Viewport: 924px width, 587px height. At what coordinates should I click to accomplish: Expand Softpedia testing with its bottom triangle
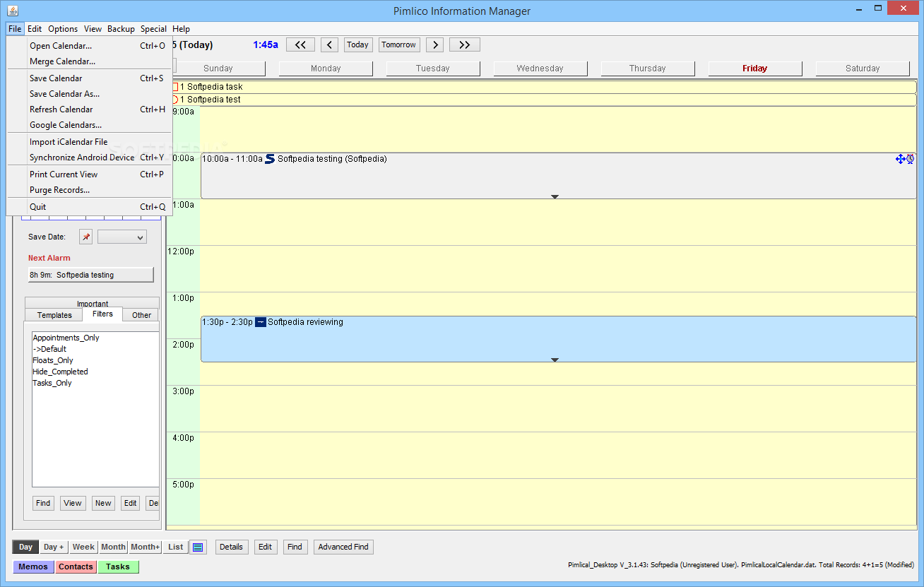(x=555, y=196)
